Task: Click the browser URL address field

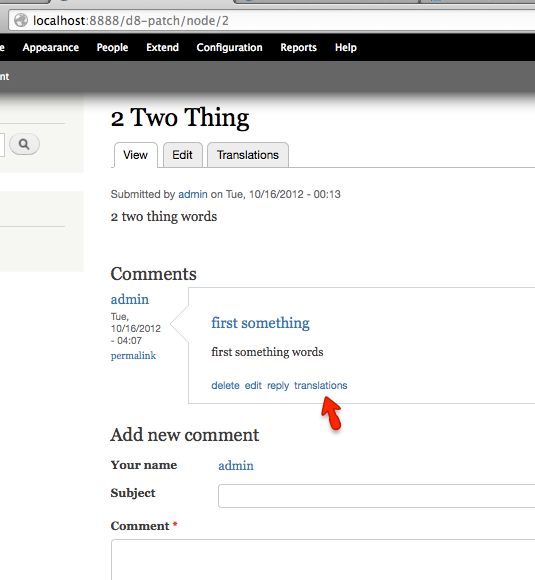Action: click(x=272, y=20)
